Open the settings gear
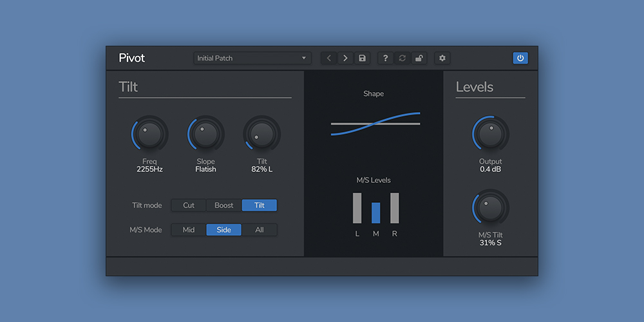 [442, 58]
